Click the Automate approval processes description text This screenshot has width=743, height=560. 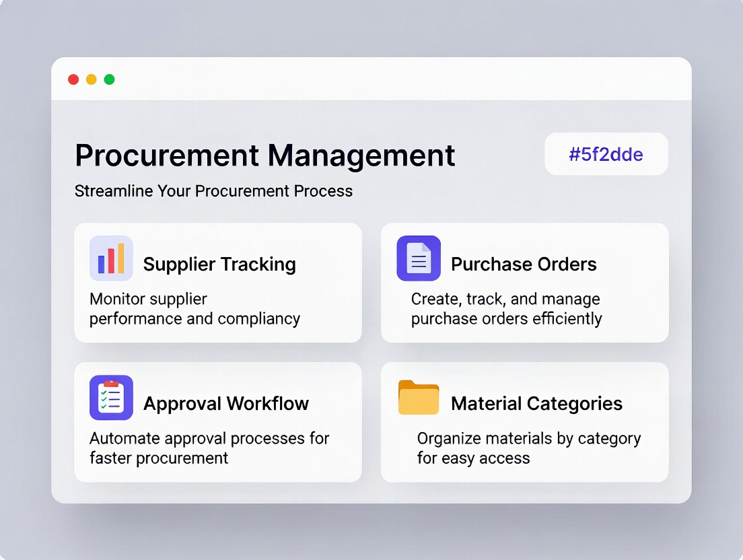coord(209,448)
